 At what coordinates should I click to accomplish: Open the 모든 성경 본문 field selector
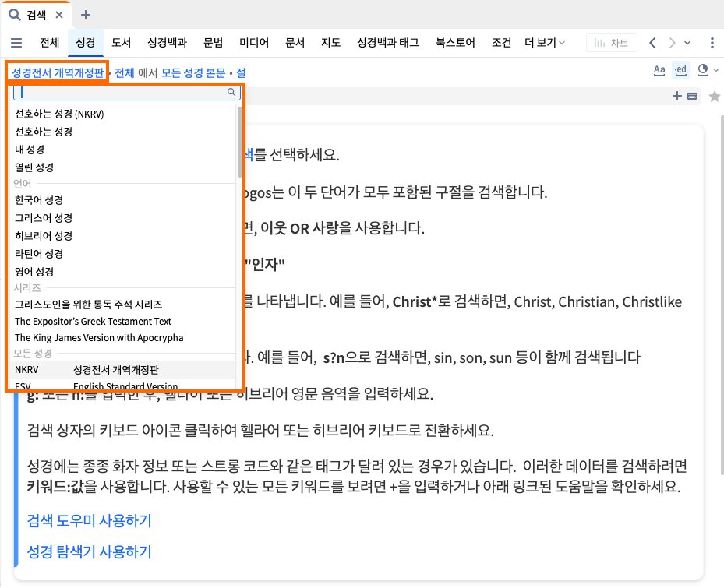193,73
